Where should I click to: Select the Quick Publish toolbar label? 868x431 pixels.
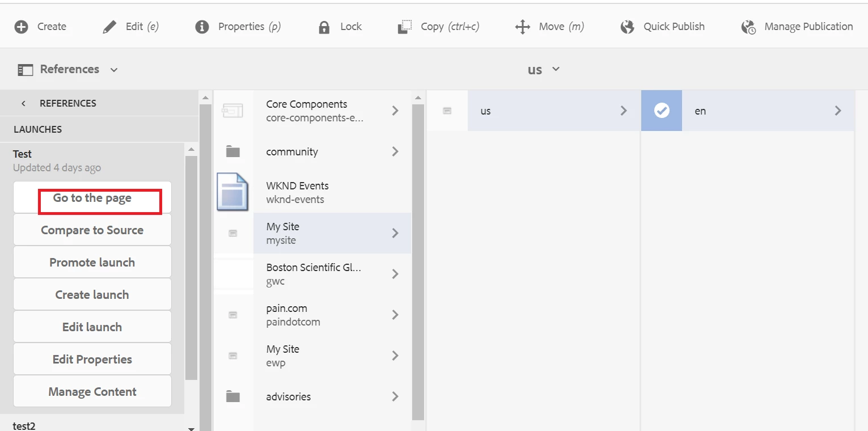674,27
